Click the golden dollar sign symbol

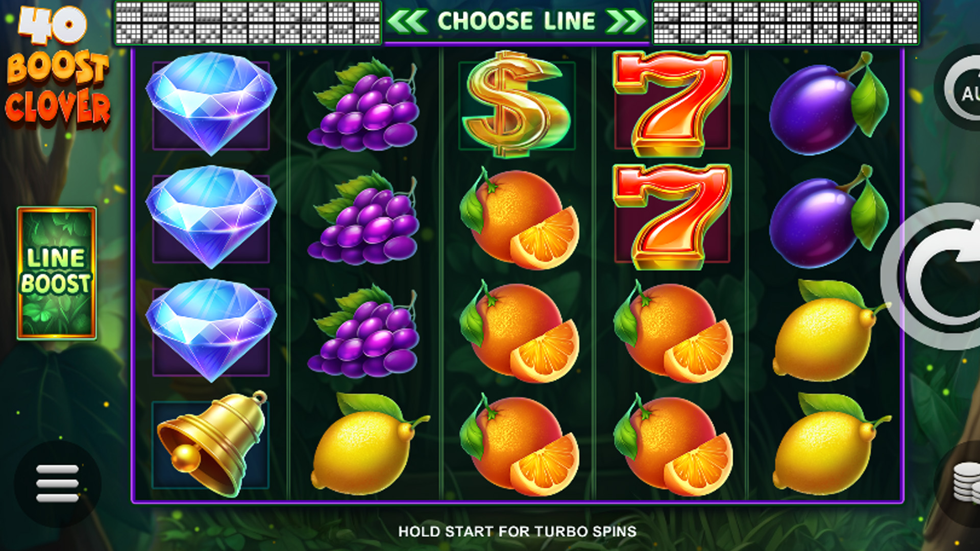pos(516,104)
